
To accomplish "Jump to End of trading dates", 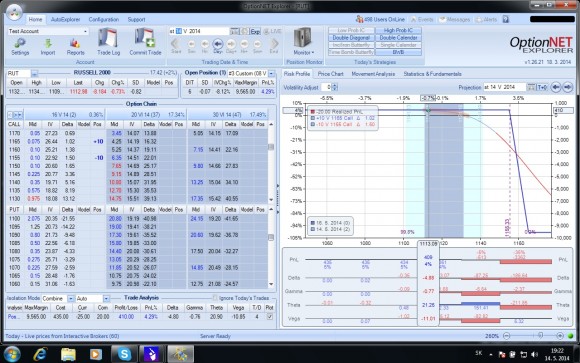I will tap(274, 46).
